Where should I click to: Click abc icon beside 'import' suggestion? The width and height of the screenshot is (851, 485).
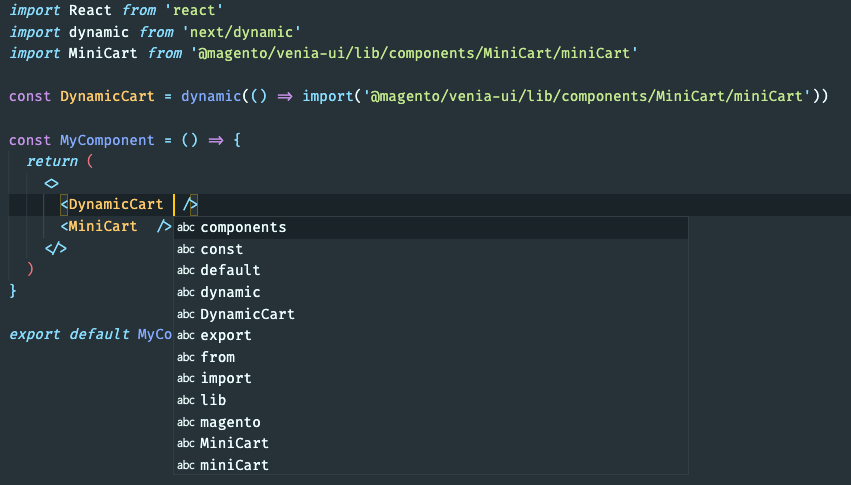click(x=186, y=378)
